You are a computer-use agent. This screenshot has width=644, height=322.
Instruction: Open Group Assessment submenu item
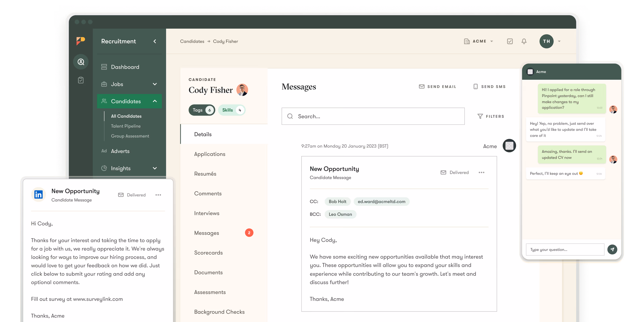pyautogui.click(x=130, y=136)
